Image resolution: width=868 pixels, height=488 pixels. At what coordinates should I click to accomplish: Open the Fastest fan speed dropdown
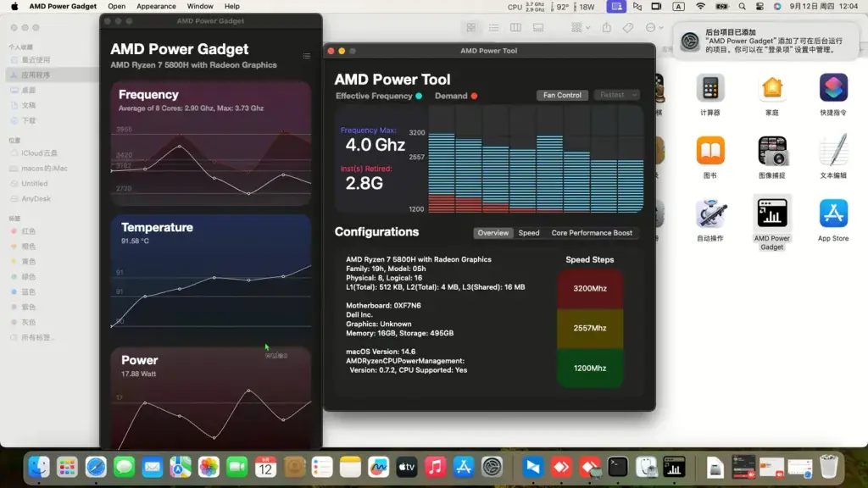pyautogui.click(x=617, y=95)
